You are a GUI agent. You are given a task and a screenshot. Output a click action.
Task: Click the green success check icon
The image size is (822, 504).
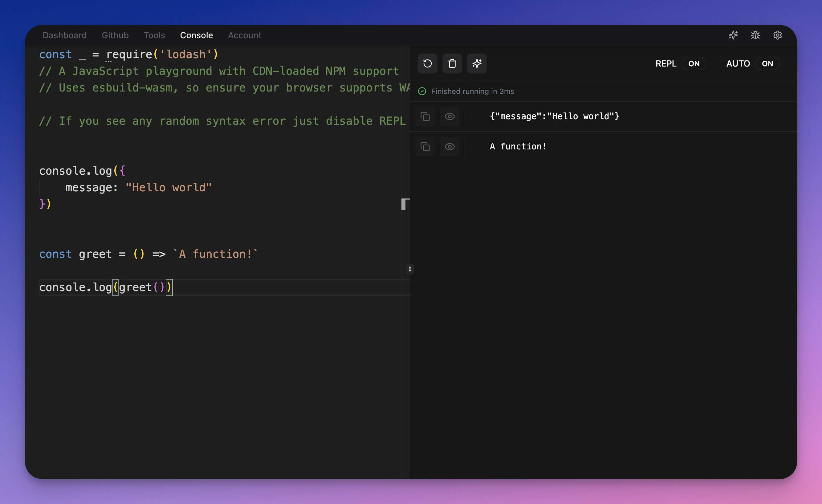(x=422, y=91)
